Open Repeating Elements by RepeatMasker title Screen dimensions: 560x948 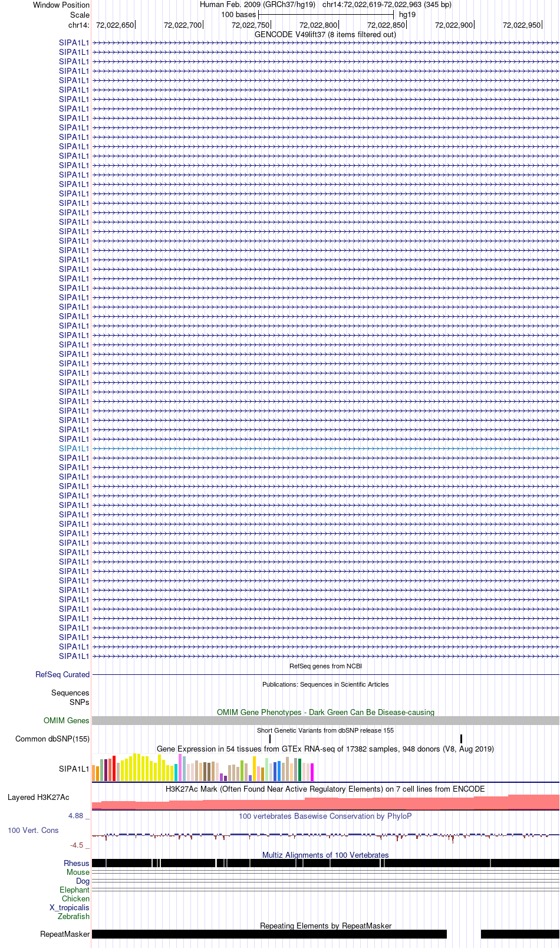[x=325, y=926]
